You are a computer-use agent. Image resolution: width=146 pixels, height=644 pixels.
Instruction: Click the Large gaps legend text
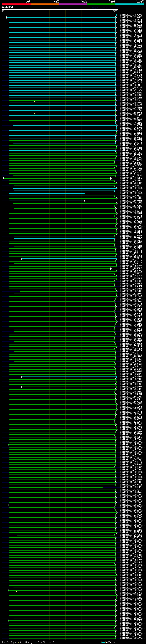pos(28,642)
